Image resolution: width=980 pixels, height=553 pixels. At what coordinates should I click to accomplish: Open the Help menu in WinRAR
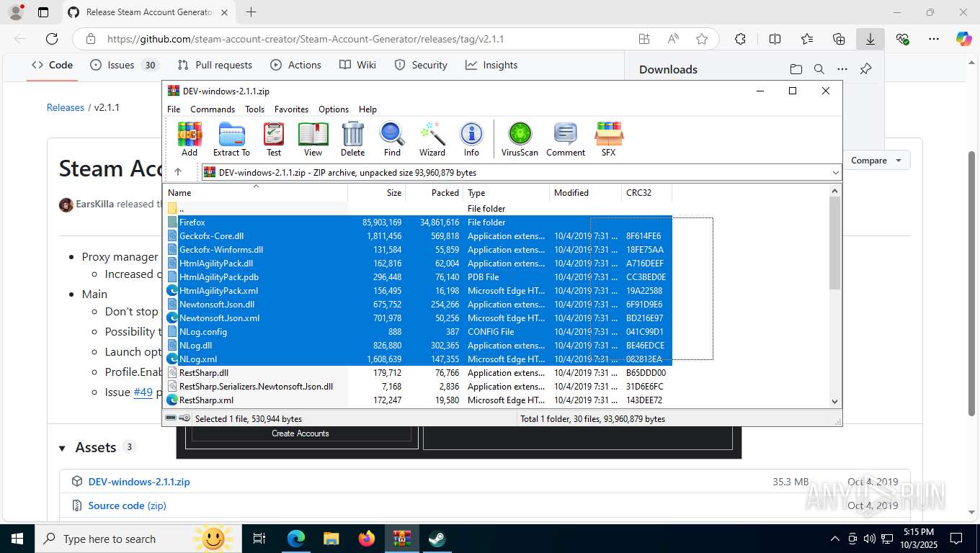[367, 109]
